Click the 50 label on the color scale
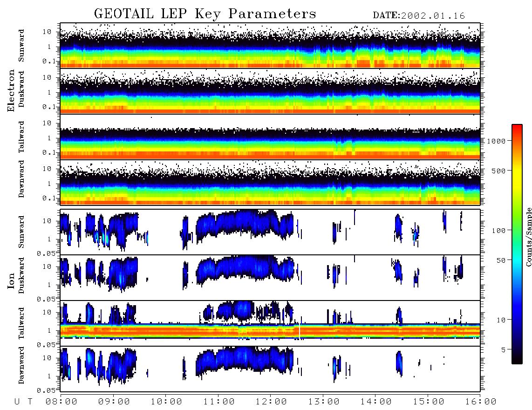This screenshot has width=532, height=410. click(501, 260)
